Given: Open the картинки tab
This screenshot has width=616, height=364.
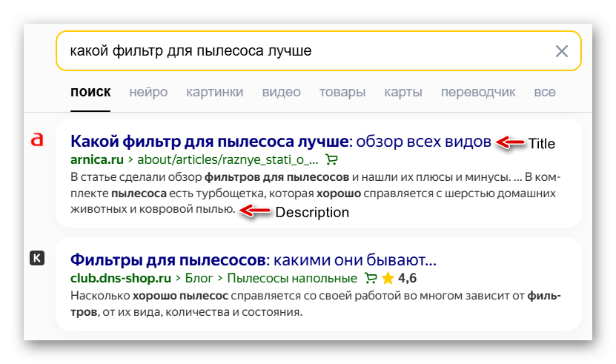Looking at the screenshot, I should coord(215,93).
